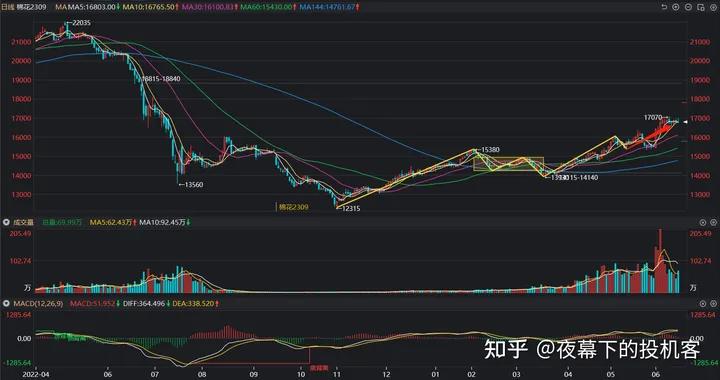Click the 13560 low price label
The width and height of the screenshot is (720, 380).
click(194, 184)
